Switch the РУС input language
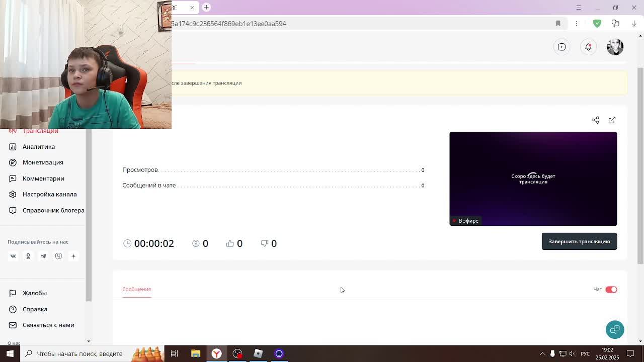This screenshot has width=644, height=362. tap(585, 353)
